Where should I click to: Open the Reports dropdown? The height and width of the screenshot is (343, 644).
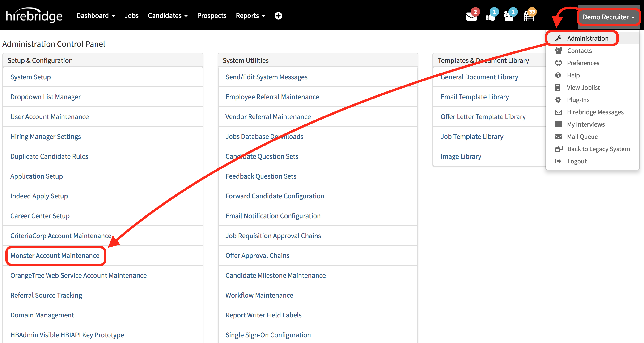coord(250,16)
